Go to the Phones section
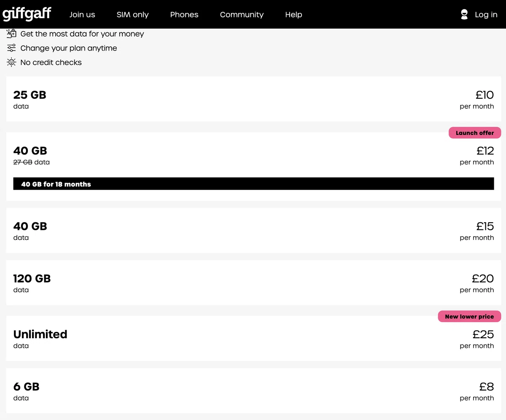The height and width of the screenshot is (420, 506). [x=184, y=14]
